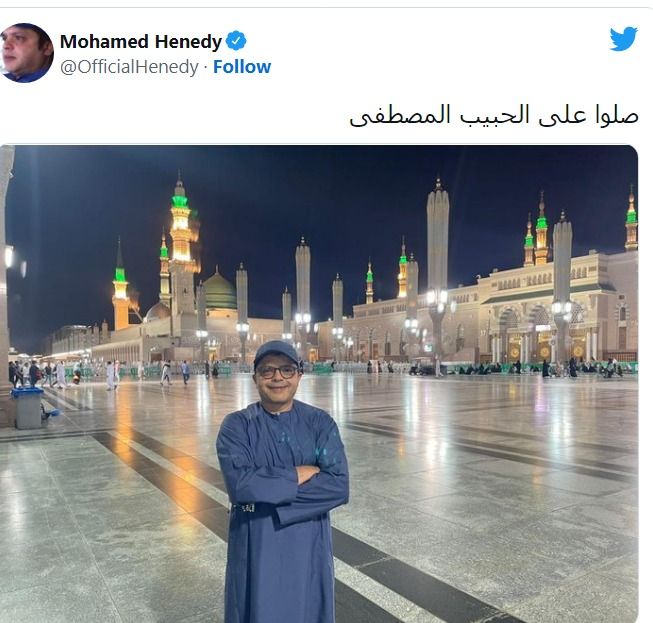653x623 pixels.
Task: Click the golden mosque doors on the right
Action: click(544, 346)
